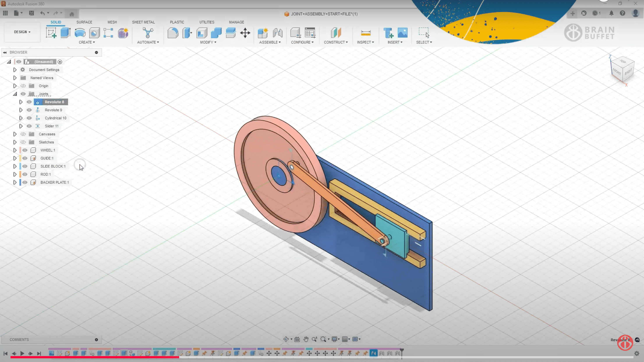644x362 pixels.
Task: Open the DESIGN workspace dropdown
Action: [x=22, y=32]
